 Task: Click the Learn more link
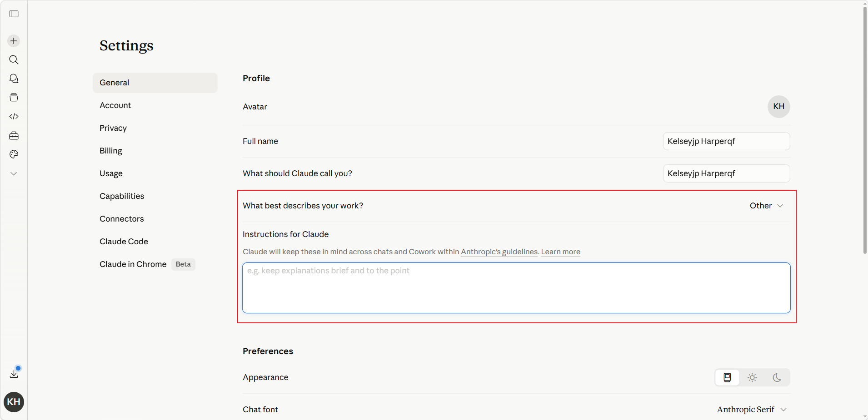[560, 252]
